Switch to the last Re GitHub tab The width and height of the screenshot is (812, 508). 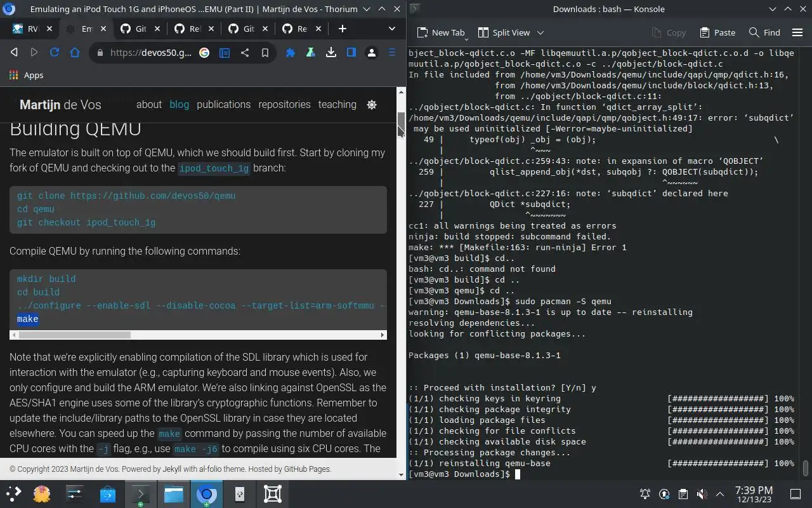[294, 29]
